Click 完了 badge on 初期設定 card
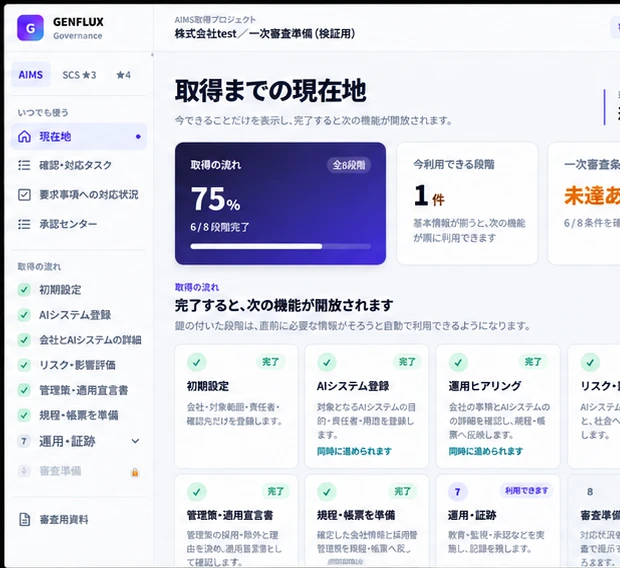 click(x=270, y=362)
